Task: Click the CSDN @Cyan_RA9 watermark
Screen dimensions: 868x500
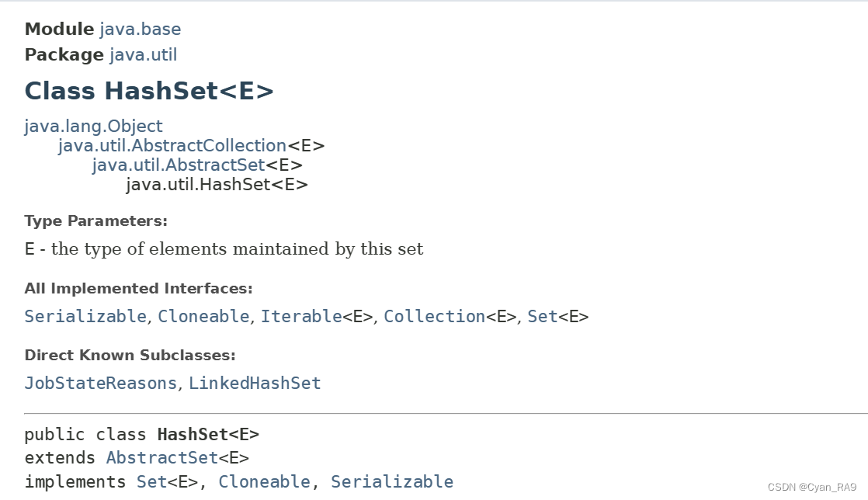Action: 811,488
